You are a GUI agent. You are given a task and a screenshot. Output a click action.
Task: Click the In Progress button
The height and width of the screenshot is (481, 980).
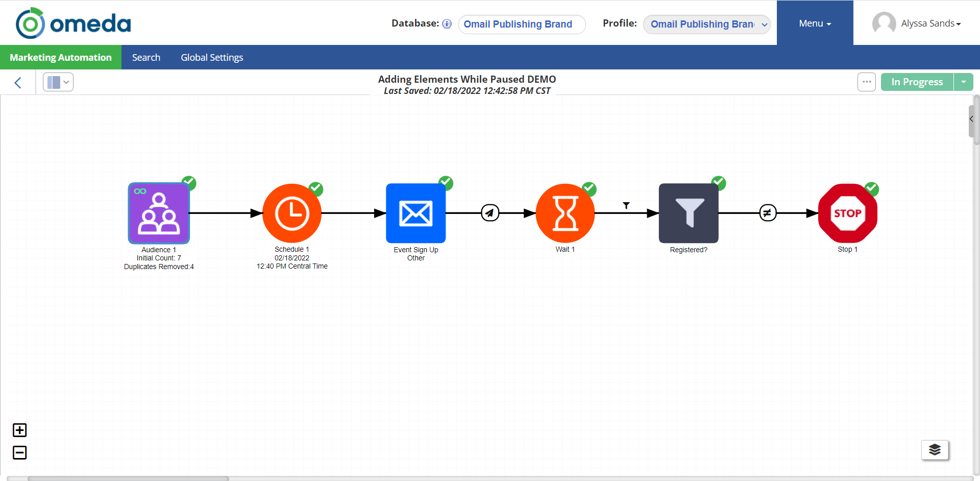tap(917, 82)
